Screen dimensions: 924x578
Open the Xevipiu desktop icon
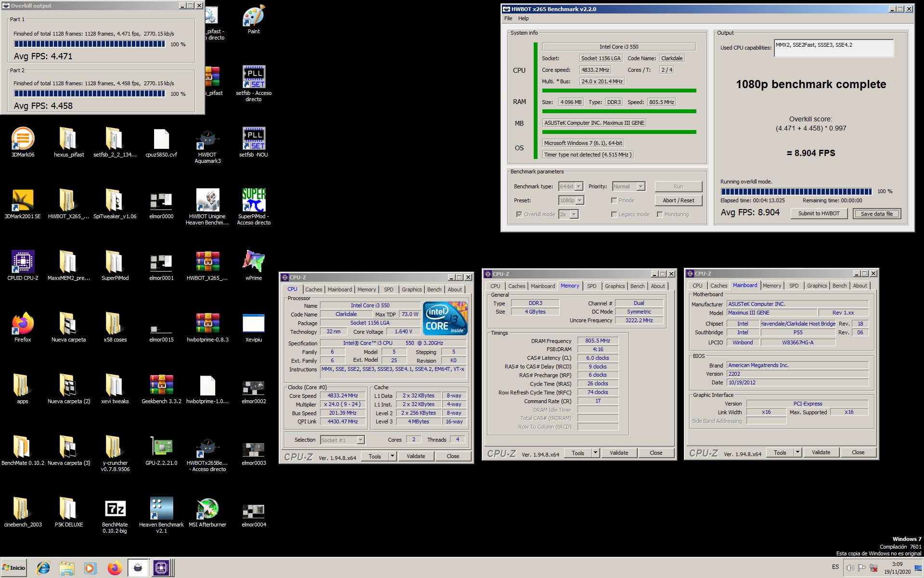tap(254, 327)
